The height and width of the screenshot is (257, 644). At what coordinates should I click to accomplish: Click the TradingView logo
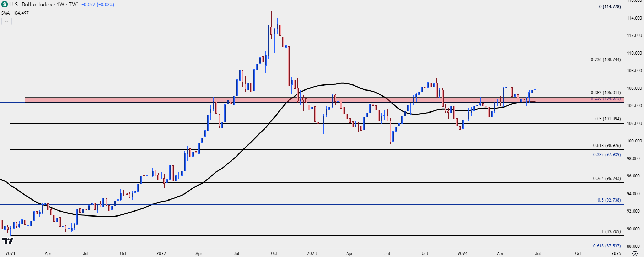[7, 241]
